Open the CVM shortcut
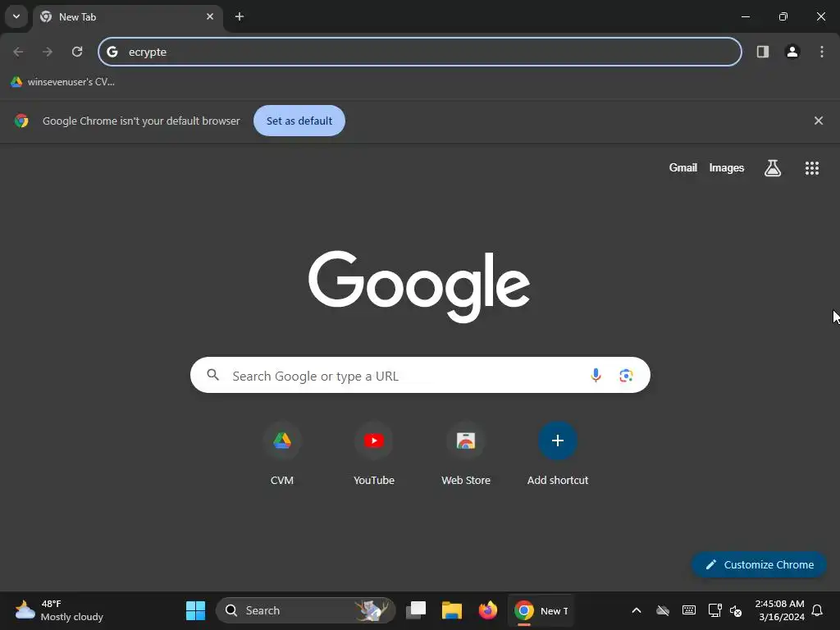This screenshot has height=630, width=840. [282, 454]
